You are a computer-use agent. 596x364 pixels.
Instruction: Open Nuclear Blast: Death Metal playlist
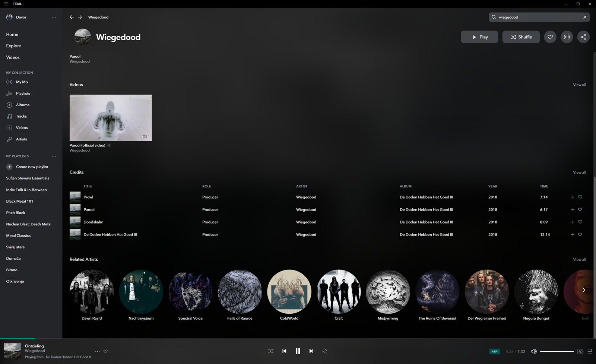coord(29,224)
